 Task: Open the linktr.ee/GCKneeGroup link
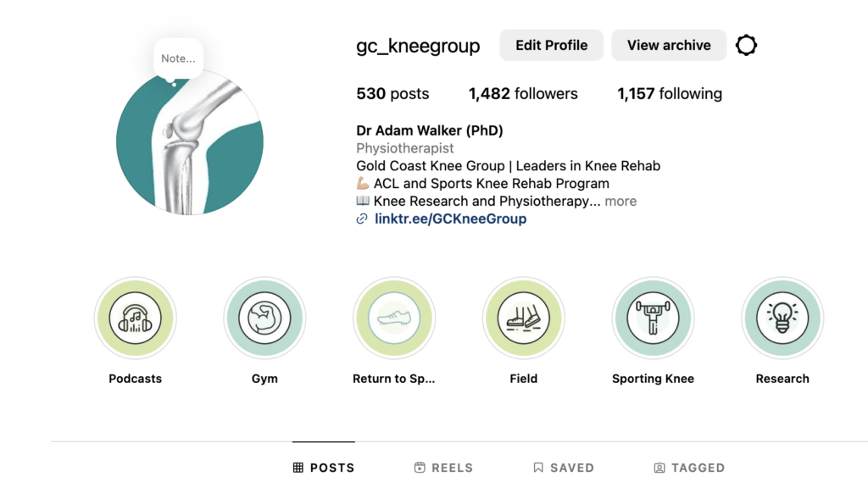[450, 219]
